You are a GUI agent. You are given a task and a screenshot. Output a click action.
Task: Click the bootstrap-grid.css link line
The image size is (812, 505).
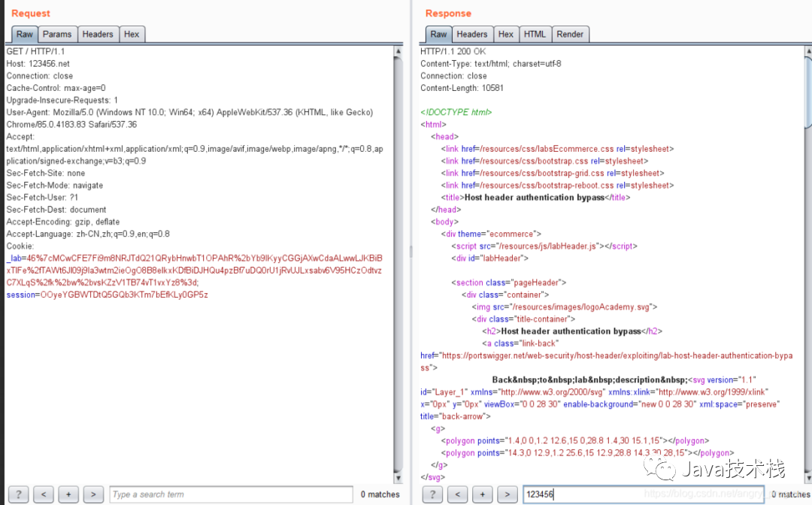coord(553,173)
